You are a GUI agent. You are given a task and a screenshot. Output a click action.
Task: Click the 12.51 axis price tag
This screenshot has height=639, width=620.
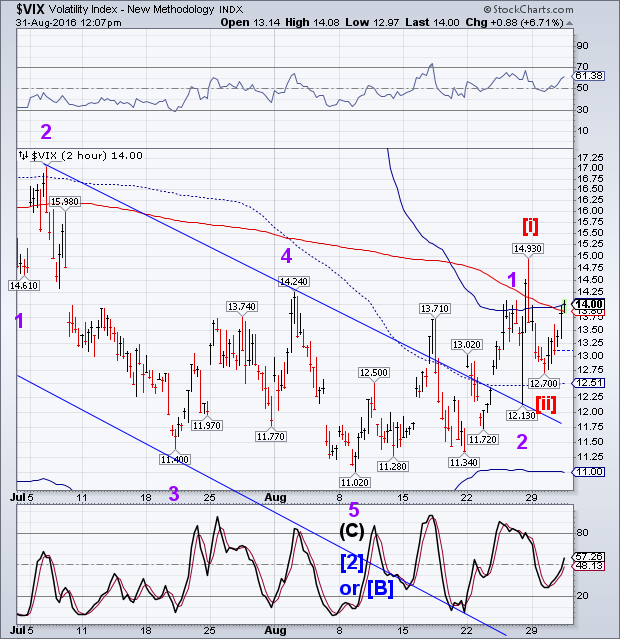pyautogui.click(x=589, y=383)
